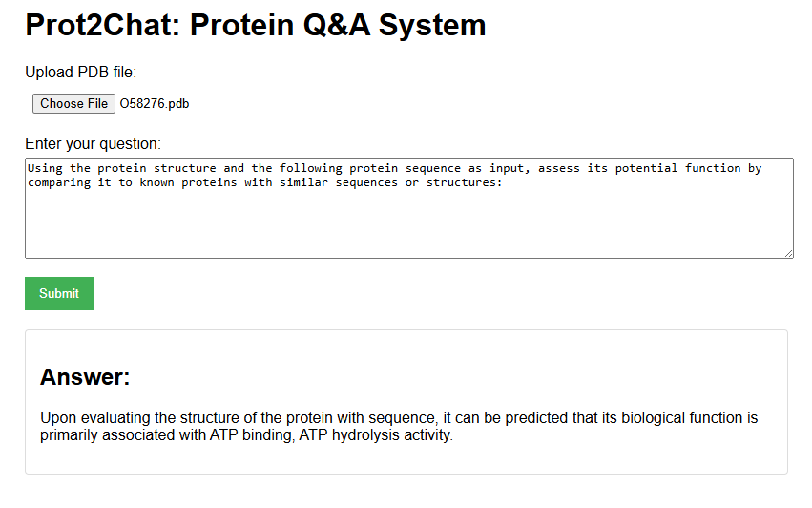This screenshot has height=508, width=812.
Task: Click the Prot2Chat page title heading
Action: click(x=256, y=25)
